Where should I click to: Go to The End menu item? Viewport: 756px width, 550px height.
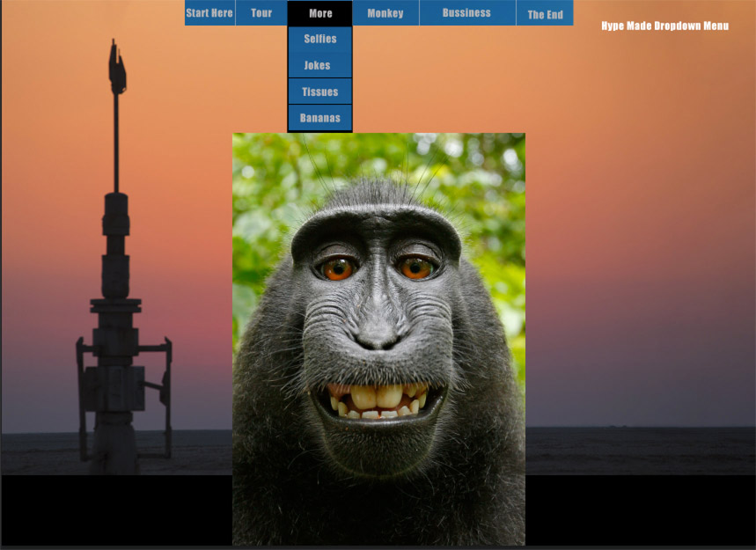(545, 13)
